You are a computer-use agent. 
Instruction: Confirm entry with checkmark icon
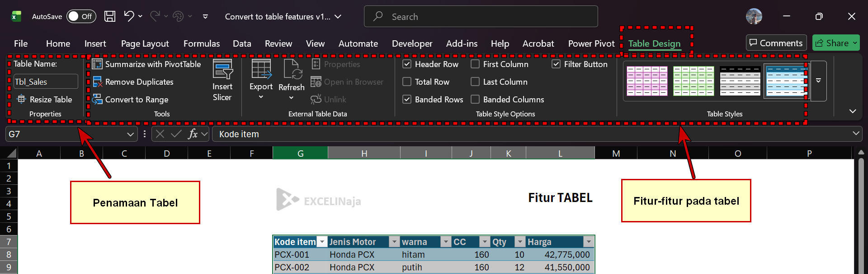point(176,134)
